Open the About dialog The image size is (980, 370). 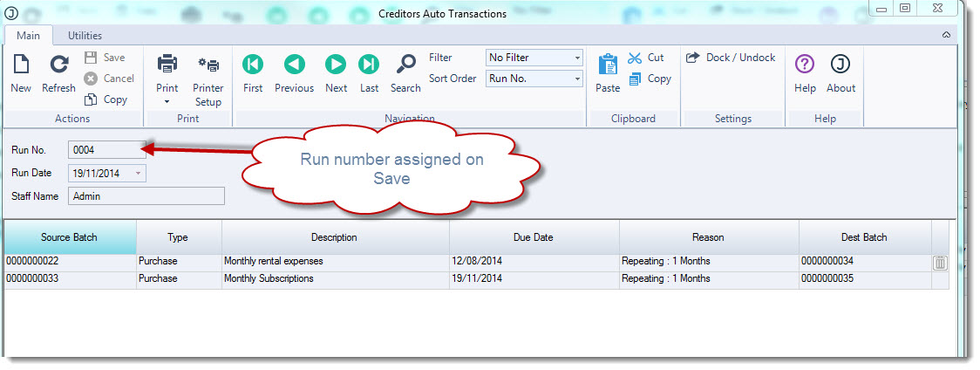tap(840, 74)
